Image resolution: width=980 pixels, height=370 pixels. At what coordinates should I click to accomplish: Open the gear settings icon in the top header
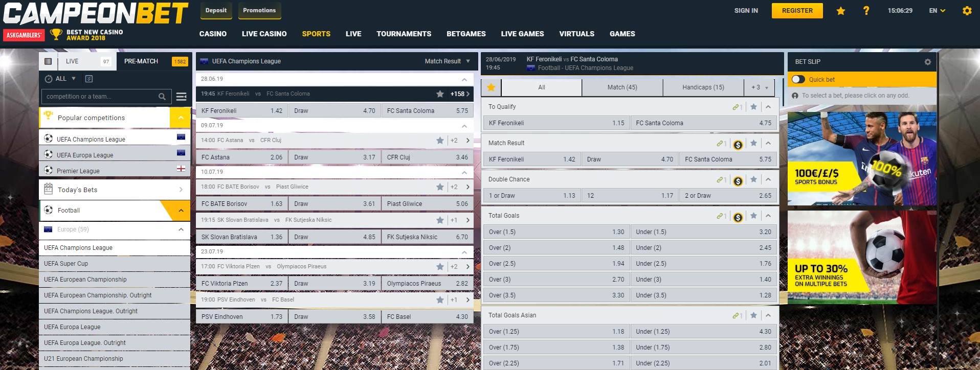pos(967,11)
